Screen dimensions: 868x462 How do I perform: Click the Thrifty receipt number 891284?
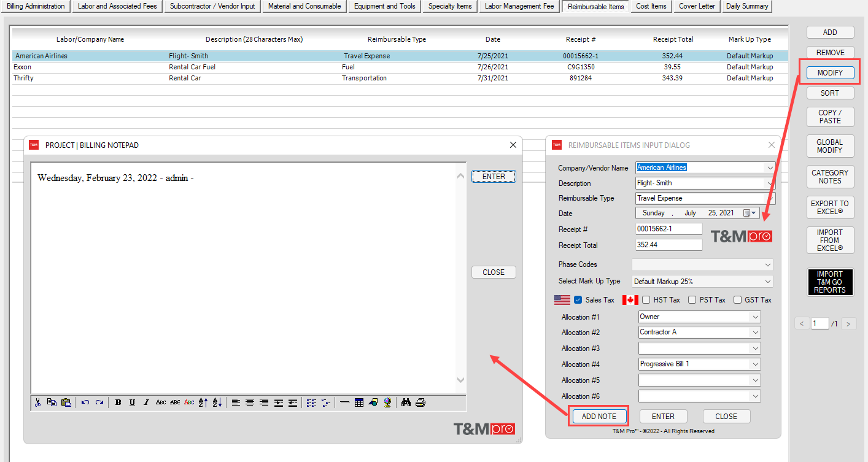[x=580, y=78]
